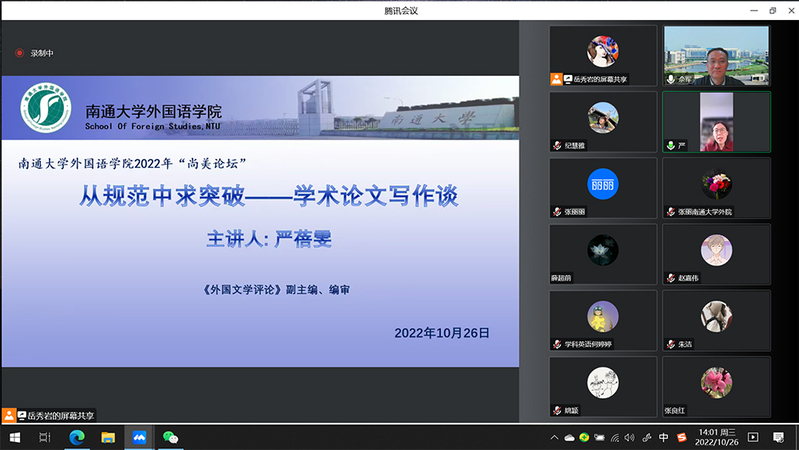This screenshot has height=450, width=799.
Task: Click the Sogou input method tray icon
Action: (x=682, y=437)
